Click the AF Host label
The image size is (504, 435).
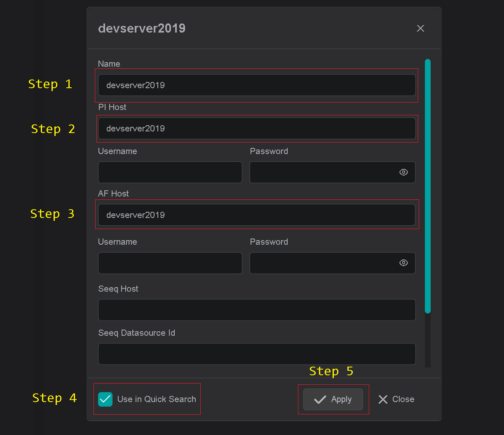114,194
